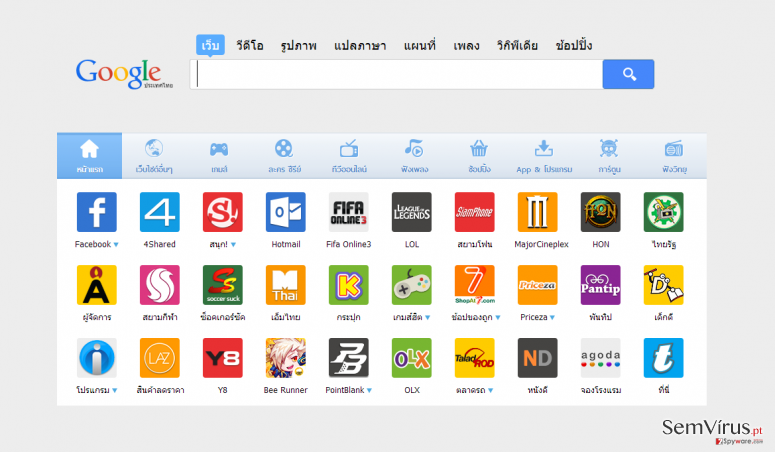775x453 pixels.
Task: Switch to the radio listening tab
Action: click(x=674, y=156)
